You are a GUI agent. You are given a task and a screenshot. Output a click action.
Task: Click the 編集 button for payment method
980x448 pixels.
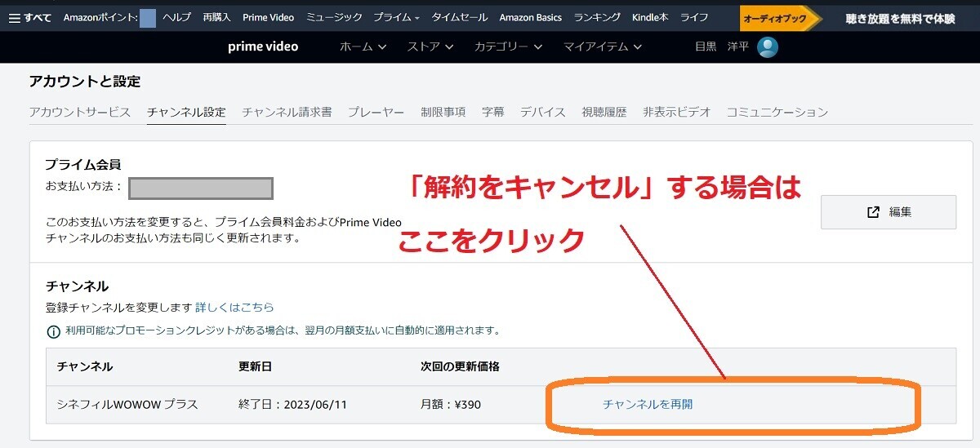click(x=889, y=212)
